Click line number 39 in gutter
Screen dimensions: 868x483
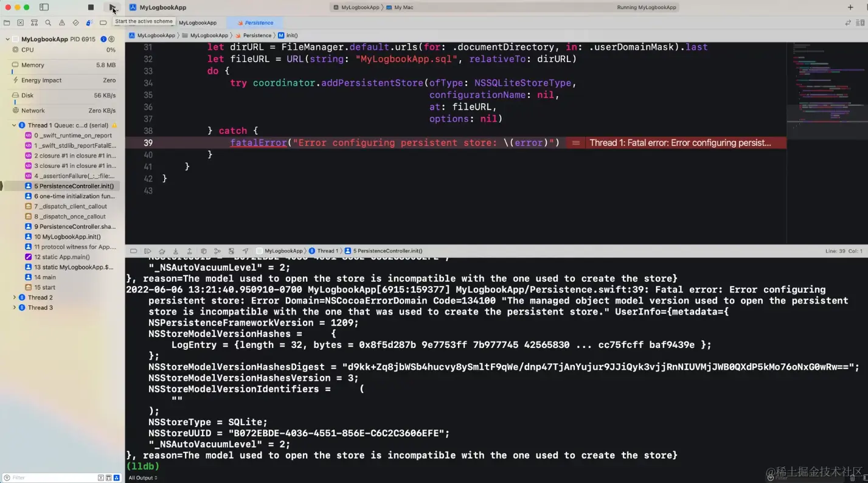(148, 143)
